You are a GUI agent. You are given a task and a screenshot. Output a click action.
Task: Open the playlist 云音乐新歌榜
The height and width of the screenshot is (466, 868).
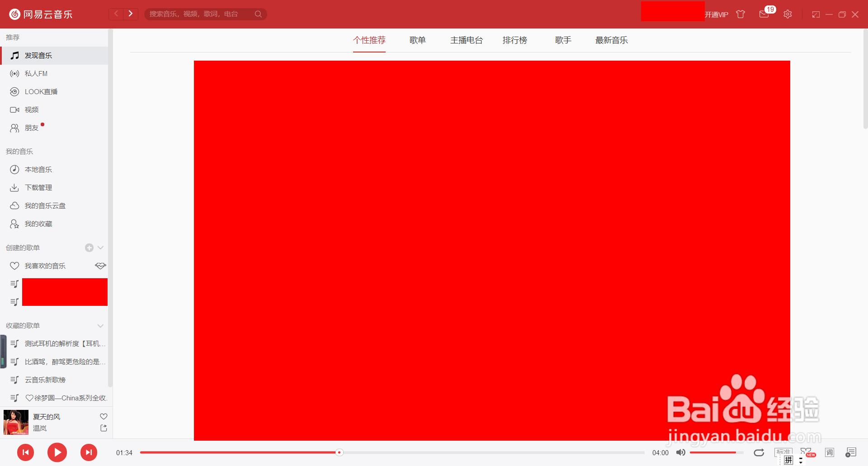(x=45, y=380)
